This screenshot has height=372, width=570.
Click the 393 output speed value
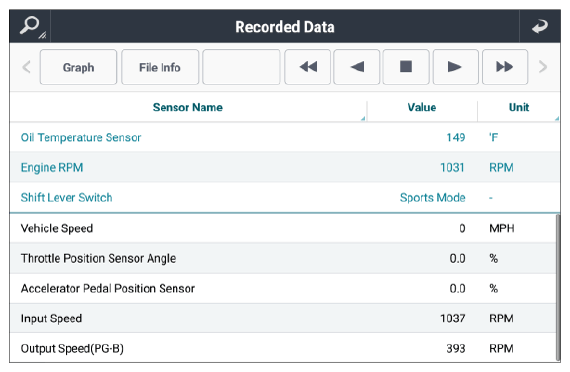click(456, 348)
